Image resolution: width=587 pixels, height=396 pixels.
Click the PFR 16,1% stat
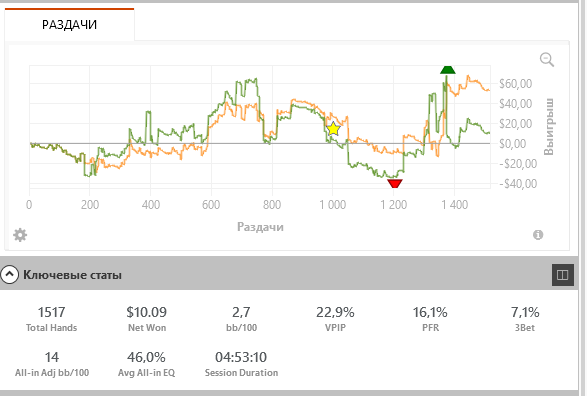[430, 319]
